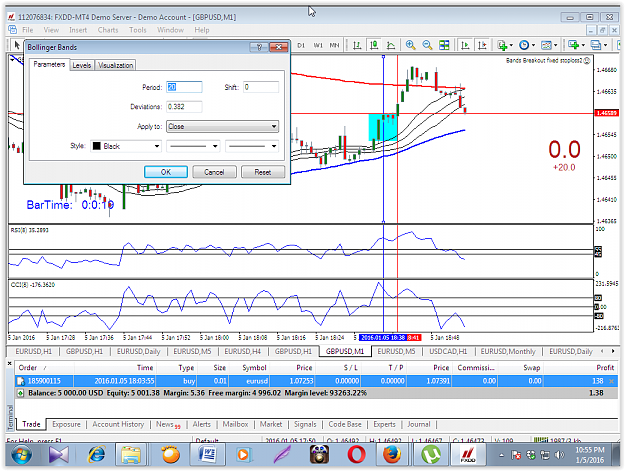Click the Reset button
This screenshot has height=471, width=625.
pyautogui.click(x=263, y=172)
